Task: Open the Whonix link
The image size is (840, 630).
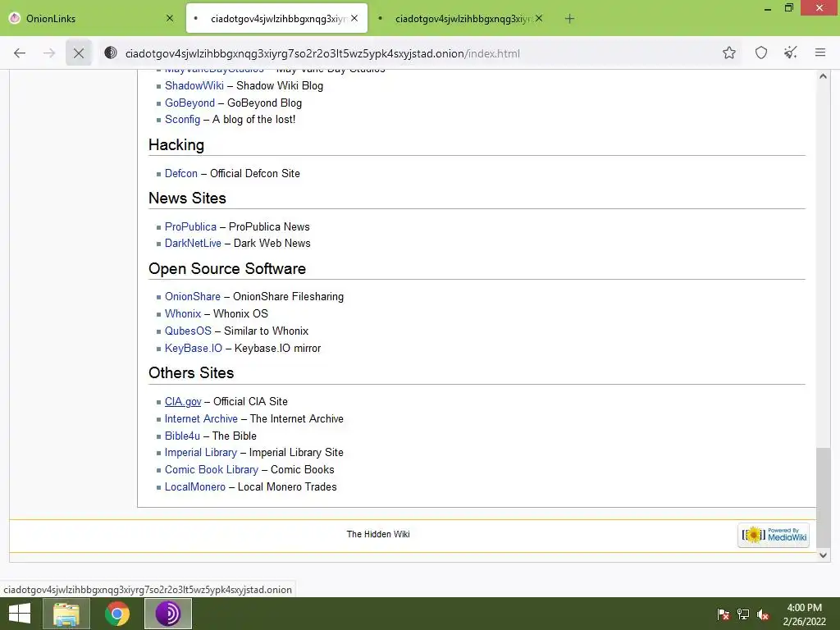Action: [183, 314]
